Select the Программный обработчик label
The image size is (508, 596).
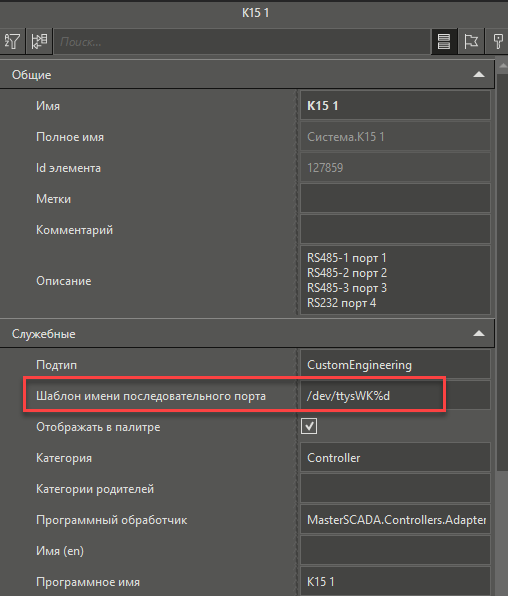tap(112, 520)
